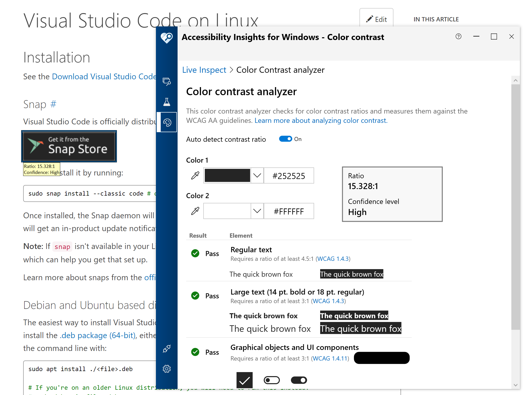Select the Color contrast palette icon

(167, 122)
